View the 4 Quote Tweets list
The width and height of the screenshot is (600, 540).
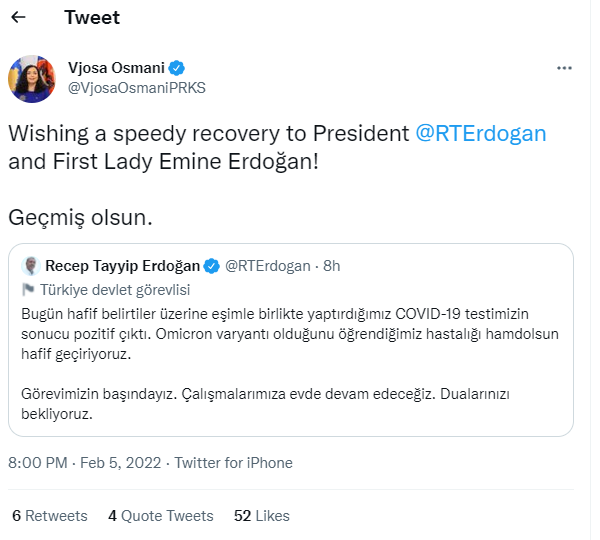coord(160,516)
